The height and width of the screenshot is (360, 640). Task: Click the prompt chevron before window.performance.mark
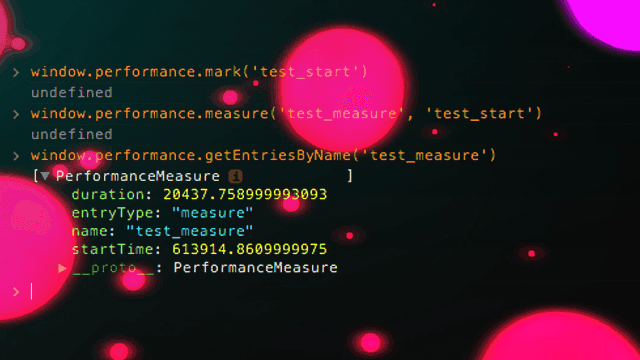point(16,73)
